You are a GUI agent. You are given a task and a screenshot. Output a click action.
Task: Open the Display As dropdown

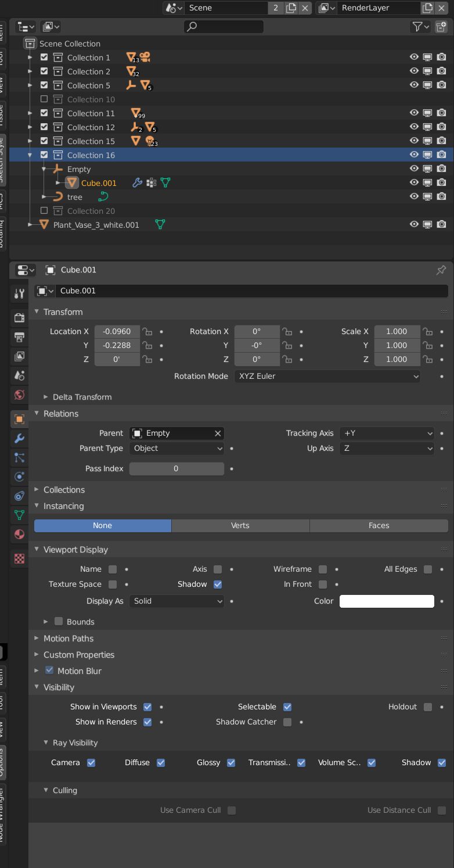click(176, 601)
